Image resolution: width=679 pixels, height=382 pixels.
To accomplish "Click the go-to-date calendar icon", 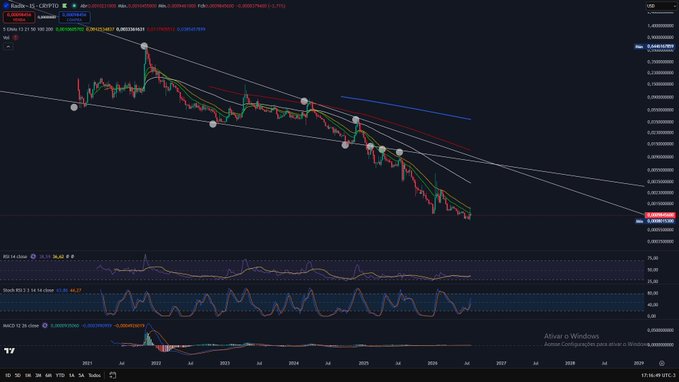I will 113,375.
